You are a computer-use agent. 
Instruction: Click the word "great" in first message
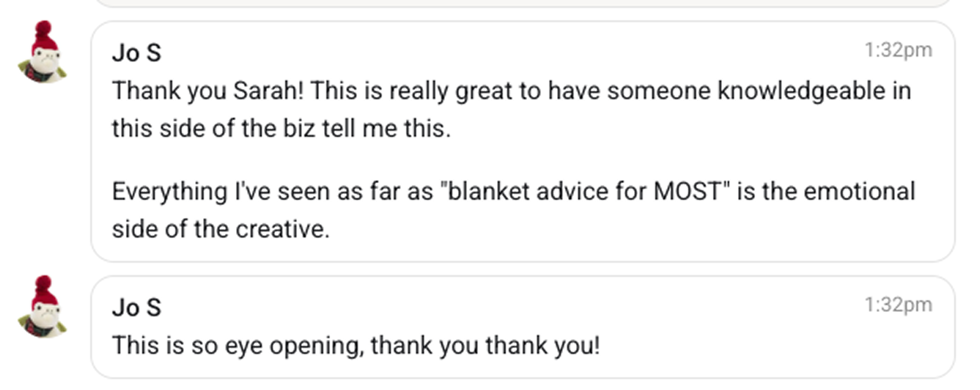click(483, 91)
